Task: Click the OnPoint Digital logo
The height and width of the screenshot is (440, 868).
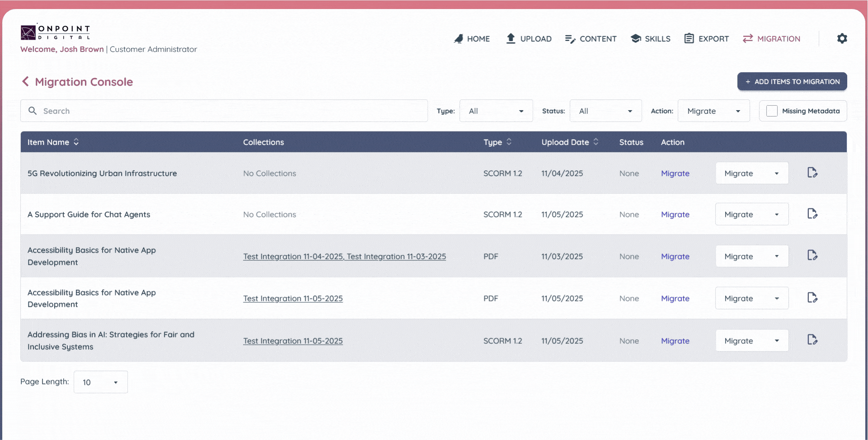Action: point(55,33)
